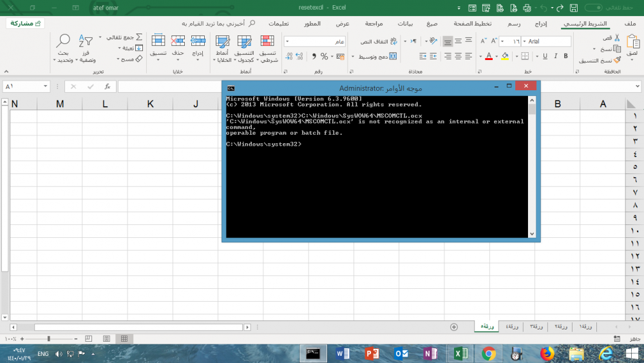The width and height of the screenshot is (644, 363).
Task: Click AutoSum (جمع تلقائي) sigma
Action: 139,37
